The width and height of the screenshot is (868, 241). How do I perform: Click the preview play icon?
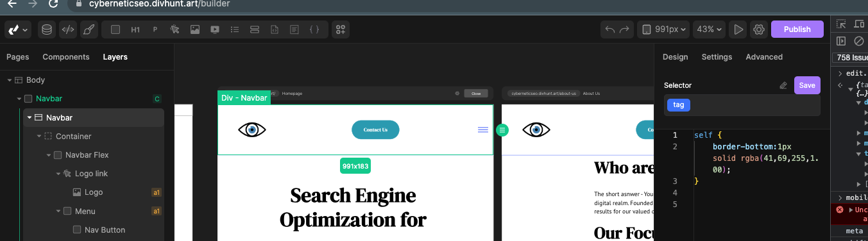tap(738, 29)
